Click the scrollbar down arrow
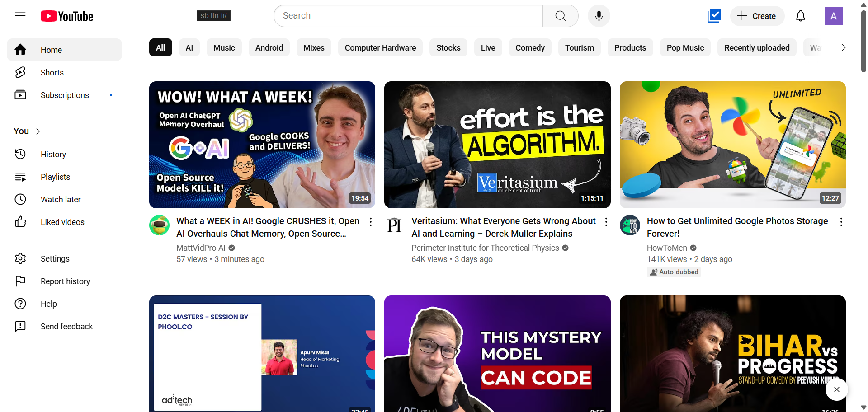 point(863,407)
